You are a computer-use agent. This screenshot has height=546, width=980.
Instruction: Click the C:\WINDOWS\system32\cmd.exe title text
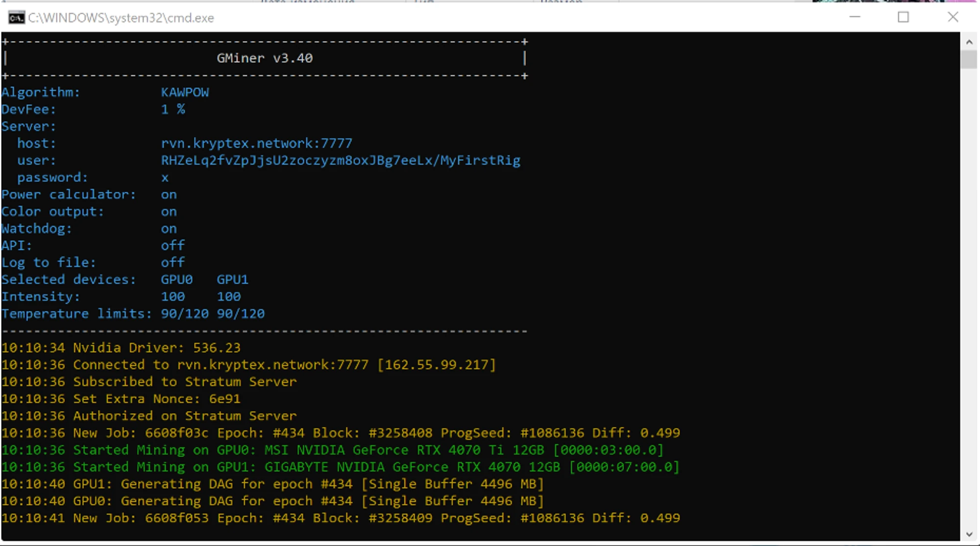[x=121, y=18]
